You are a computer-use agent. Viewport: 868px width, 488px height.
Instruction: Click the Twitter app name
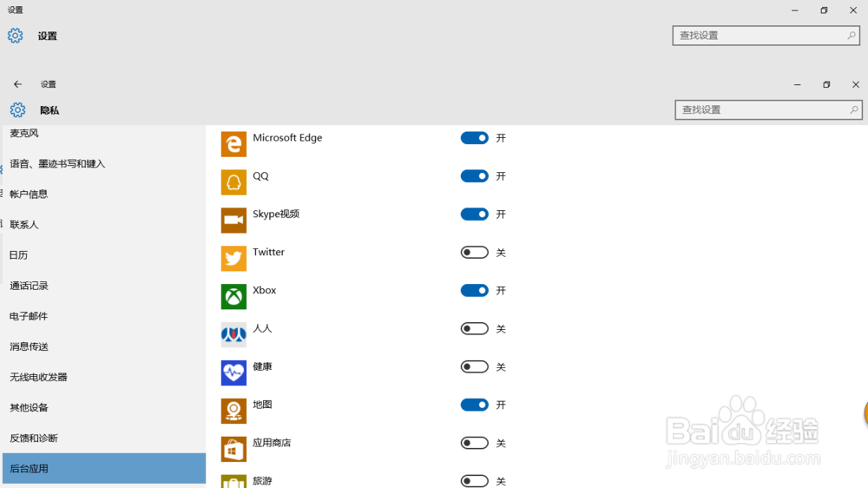tap(268, 252)
